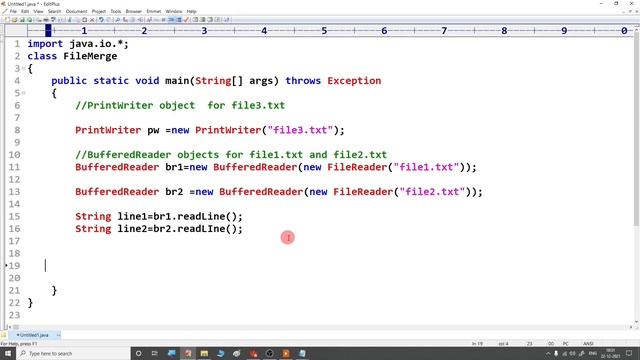Screen dimensions: 640x360
Task: Click the "file1.txt" string on line 11
Action: tap(426, 167)
